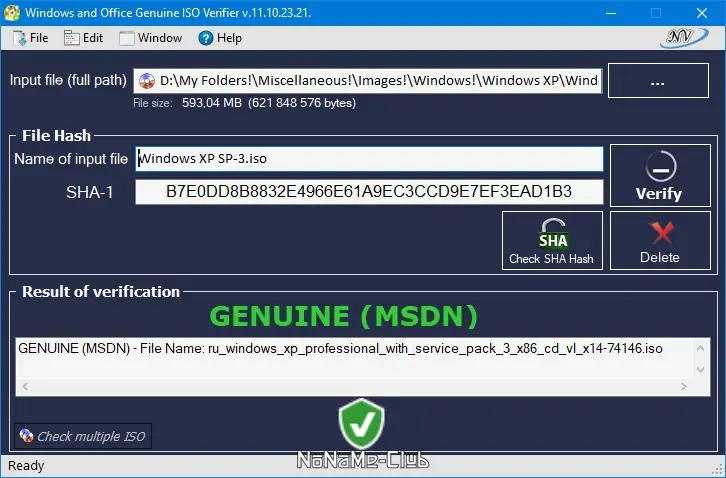Click the Delete button
The height and width of the screenshot is (478, 726).
660,240
